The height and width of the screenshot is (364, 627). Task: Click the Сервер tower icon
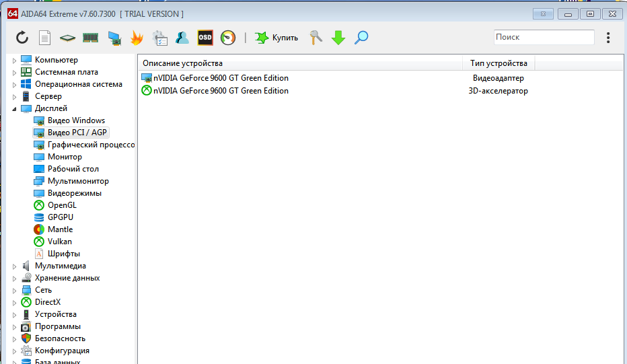[26, 96]
